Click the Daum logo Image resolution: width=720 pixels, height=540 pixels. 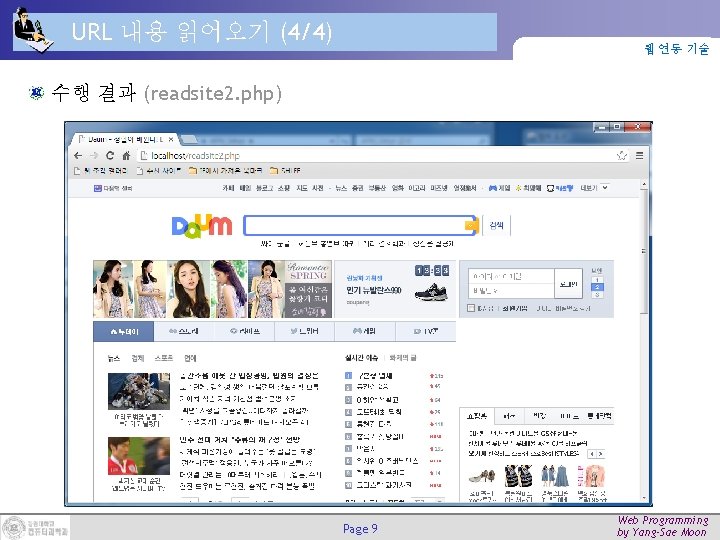(x=202, y=226)
